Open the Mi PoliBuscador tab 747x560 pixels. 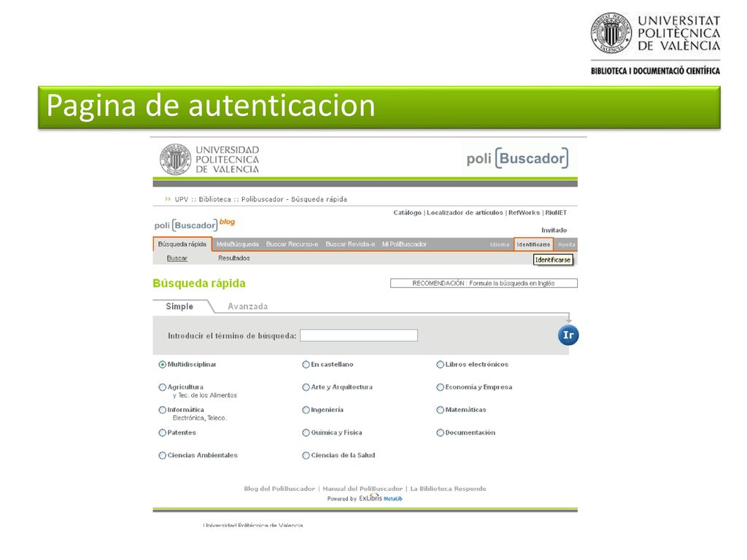(x=404, y=244)
